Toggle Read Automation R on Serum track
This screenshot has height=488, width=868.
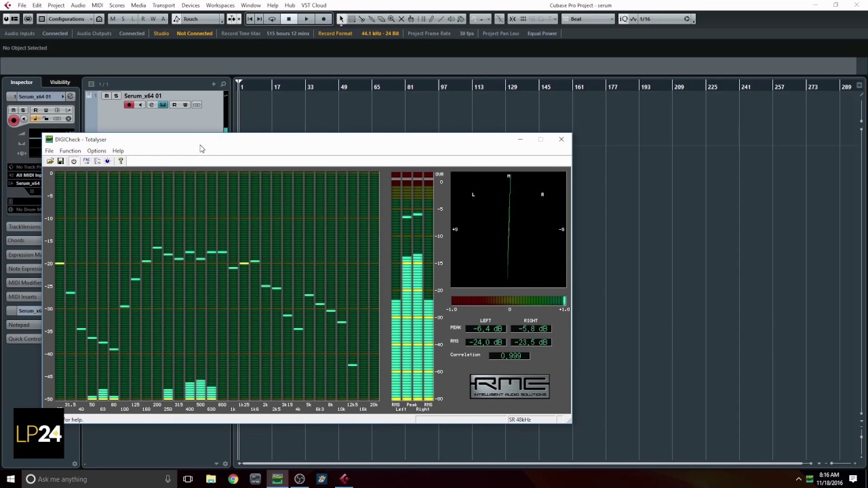[174, 105]
